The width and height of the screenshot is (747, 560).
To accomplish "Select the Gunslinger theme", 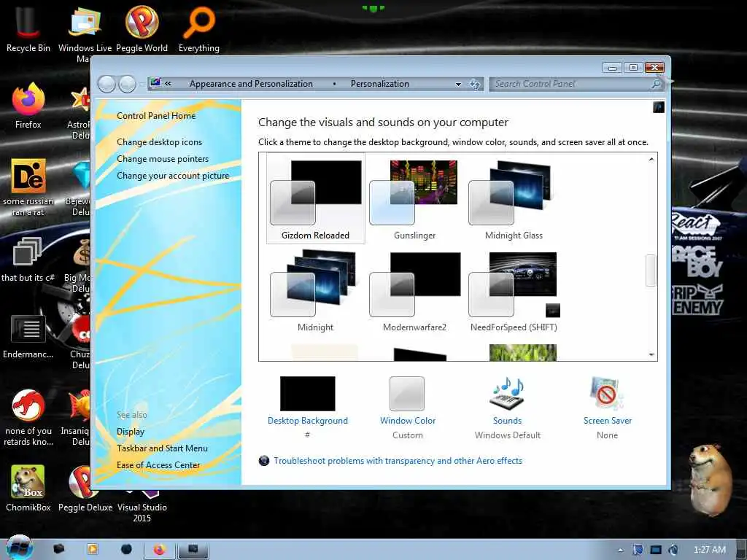I will point(414,198).
